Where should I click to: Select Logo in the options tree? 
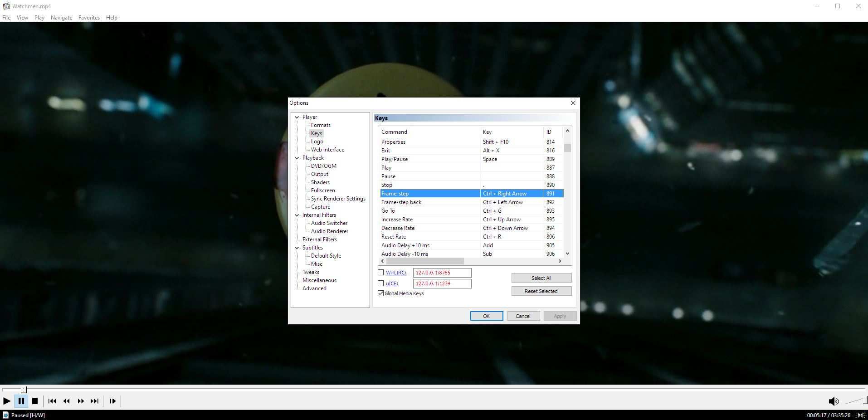tap(317, 142)
